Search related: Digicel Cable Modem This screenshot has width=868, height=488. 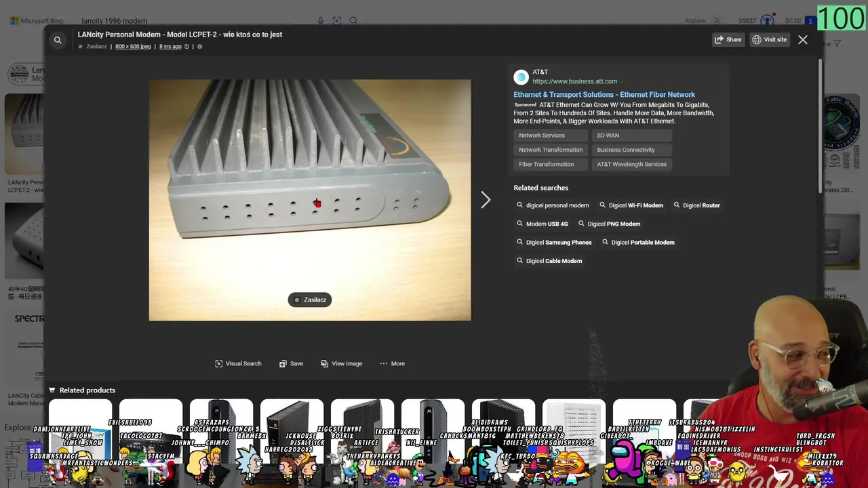coord(549,260)
